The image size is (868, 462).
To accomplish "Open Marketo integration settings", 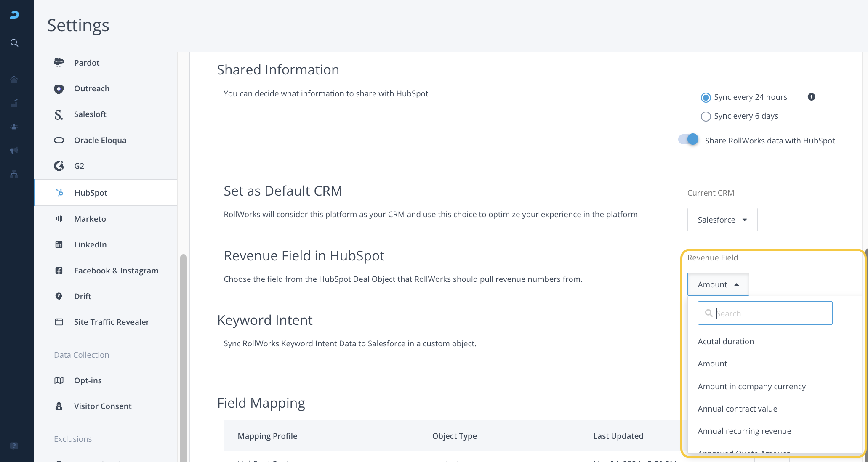I will (x=90, y=219).
